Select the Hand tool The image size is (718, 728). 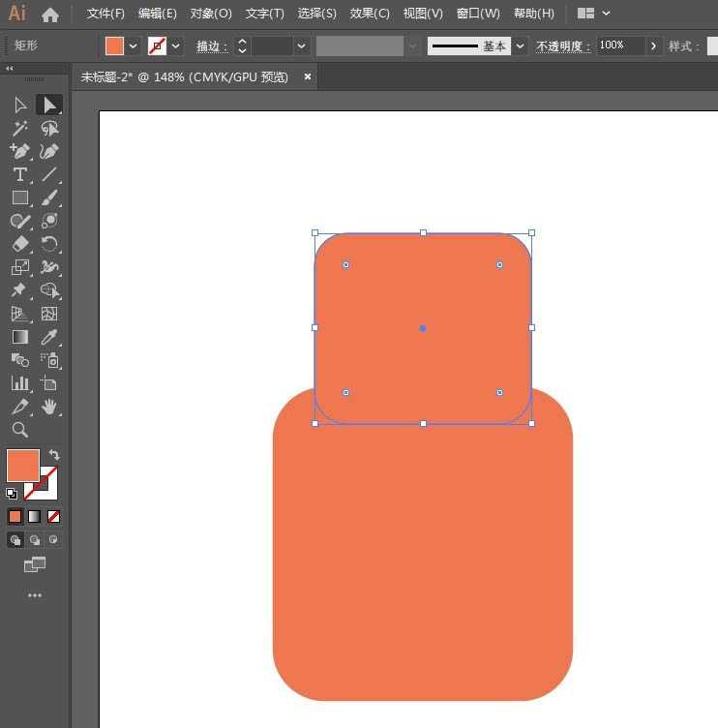(x=49, y=407)
